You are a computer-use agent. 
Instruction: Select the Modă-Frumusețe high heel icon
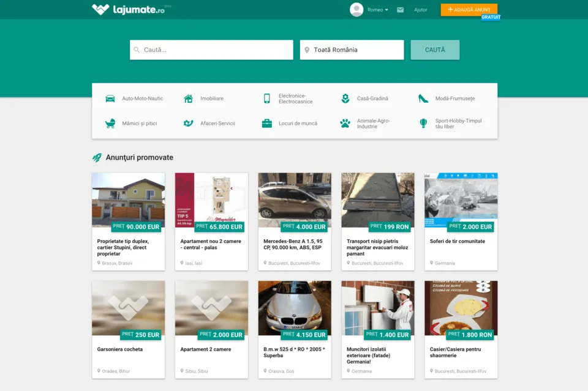[423, 99]
